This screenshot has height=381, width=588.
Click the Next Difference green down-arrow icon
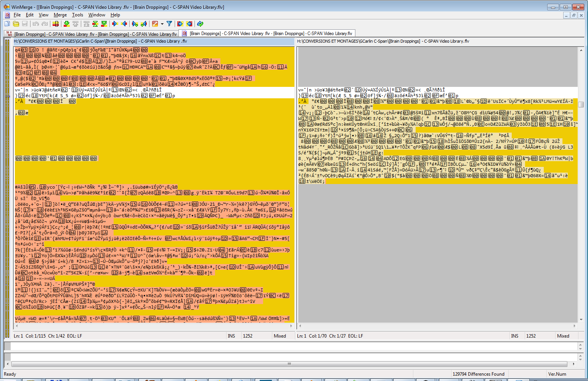coord(66,24)
